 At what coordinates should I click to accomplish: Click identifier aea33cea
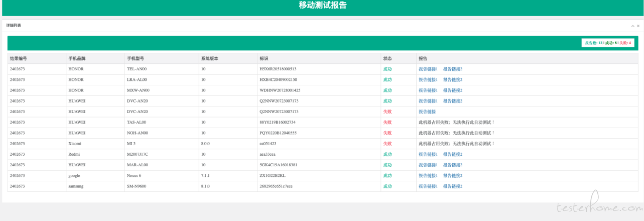click(x=268, y=154)
